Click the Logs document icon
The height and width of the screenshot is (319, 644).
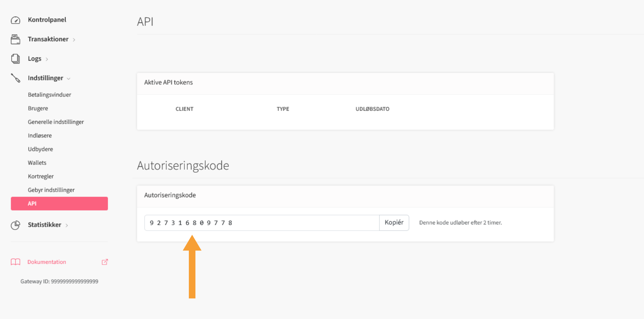click(x=15, y=59)
